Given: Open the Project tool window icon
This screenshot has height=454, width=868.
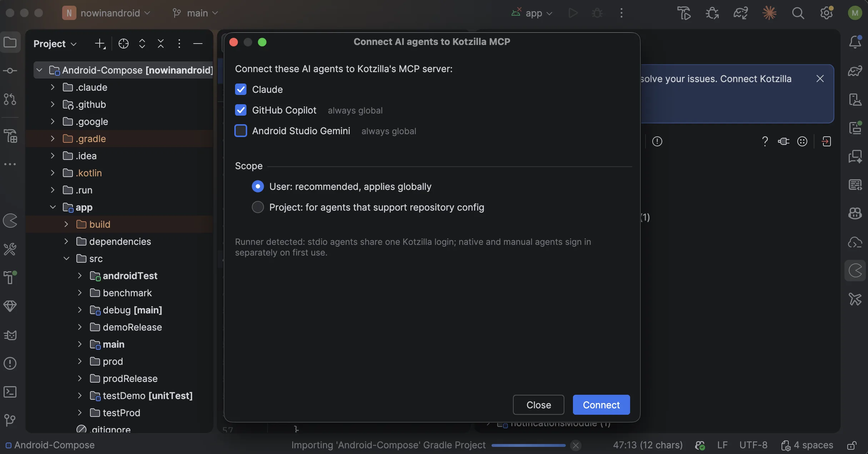Looking at the screenshot, I should pos(10,42).
